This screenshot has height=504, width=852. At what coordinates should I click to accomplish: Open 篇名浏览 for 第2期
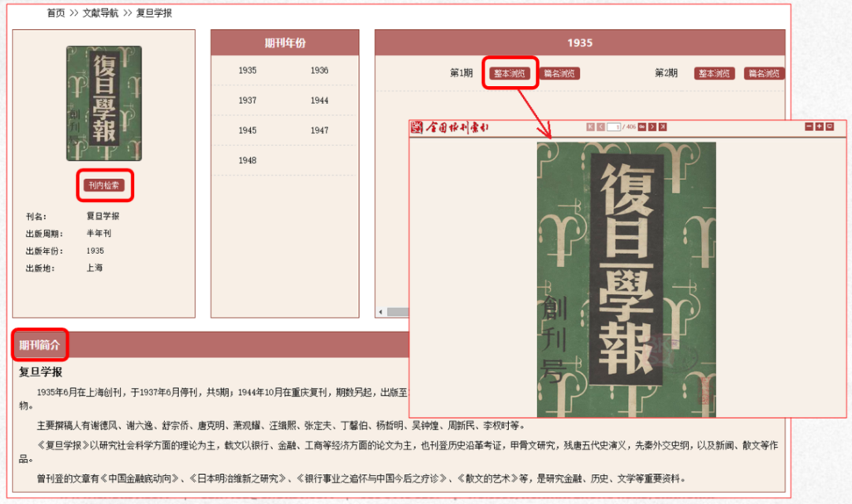[x=764, y=73]
